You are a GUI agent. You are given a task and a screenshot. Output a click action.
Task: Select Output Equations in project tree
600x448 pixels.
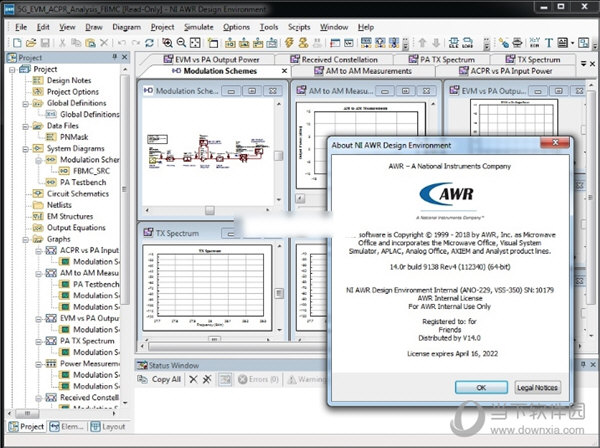[76, 228]
